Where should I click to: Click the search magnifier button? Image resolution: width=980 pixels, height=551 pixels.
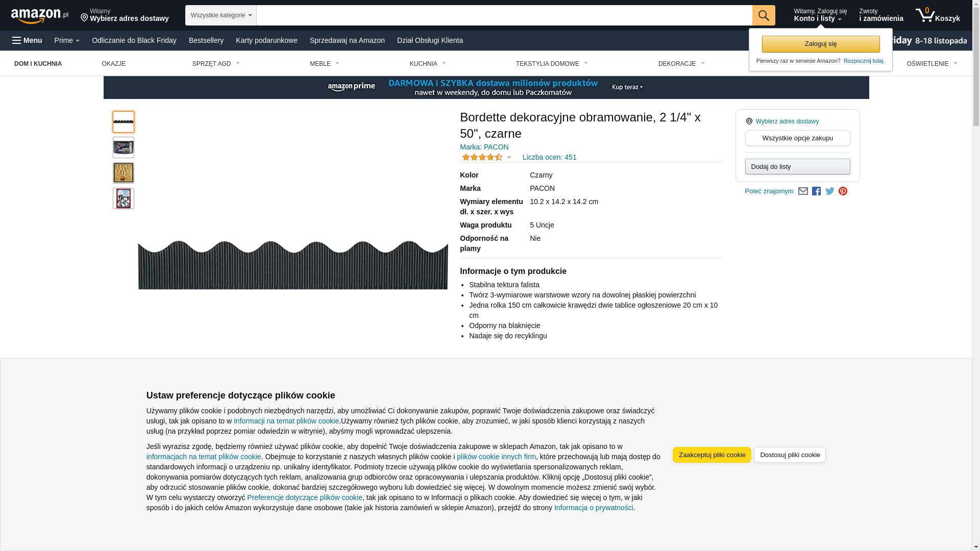[x=763, y=15]
